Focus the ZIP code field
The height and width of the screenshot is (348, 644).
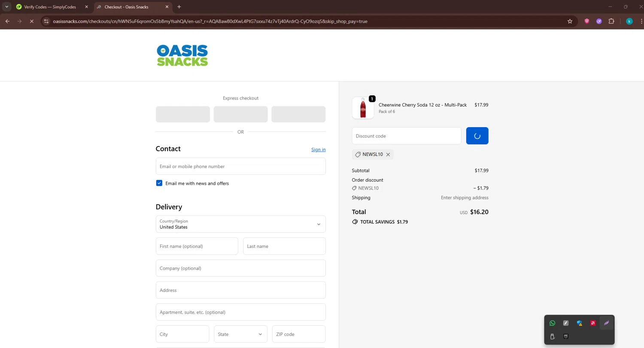pos(299,334)
